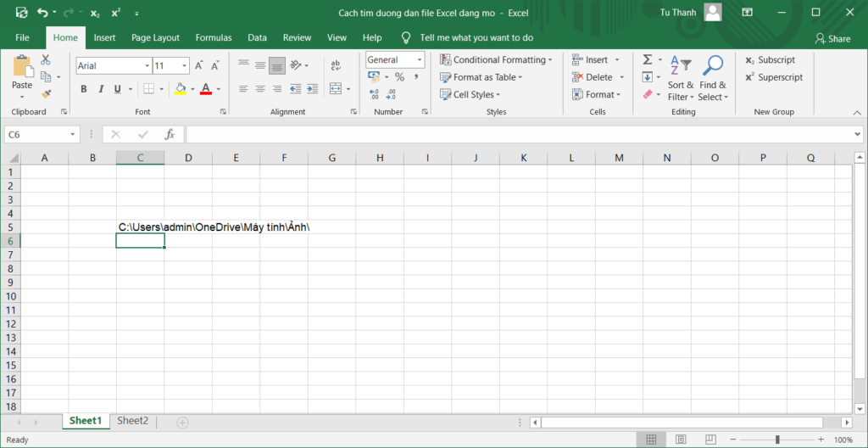
Task: Switch to the Sheet2 tab
Action: 132,421
